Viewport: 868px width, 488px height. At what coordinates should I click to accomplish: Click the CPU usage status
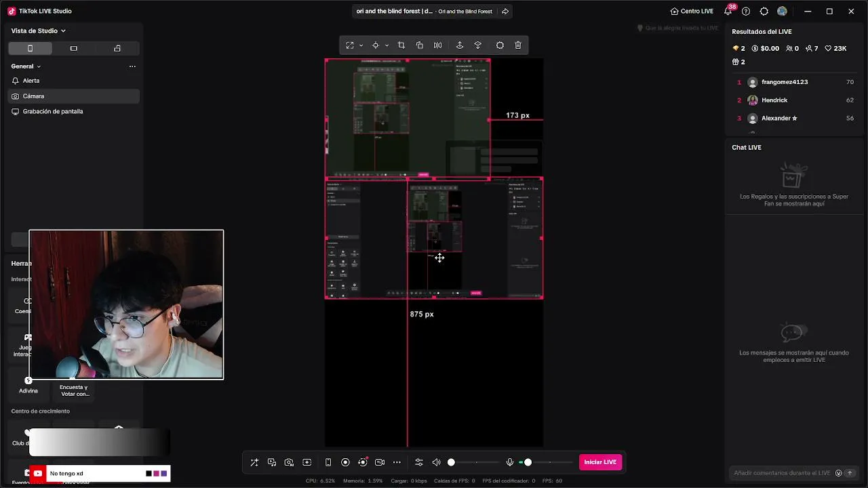pos(321,481)
